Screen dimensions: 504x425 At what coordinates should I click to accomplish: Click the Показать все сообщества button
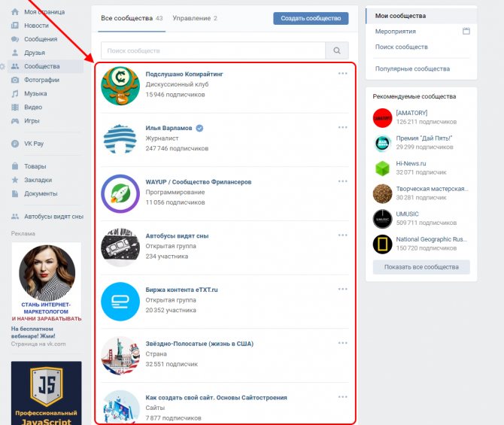pyautogui.click(x=421, y=267)
